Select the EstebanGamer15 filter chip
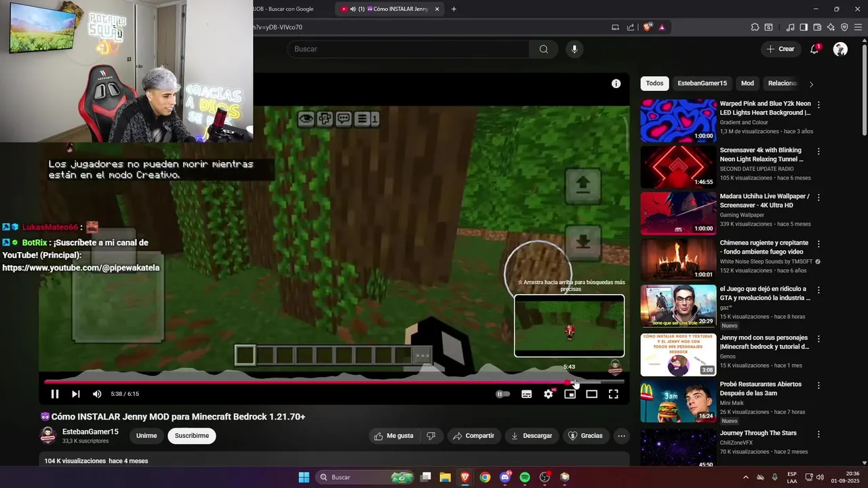This screenshot has width=868, height=488. 702,83
